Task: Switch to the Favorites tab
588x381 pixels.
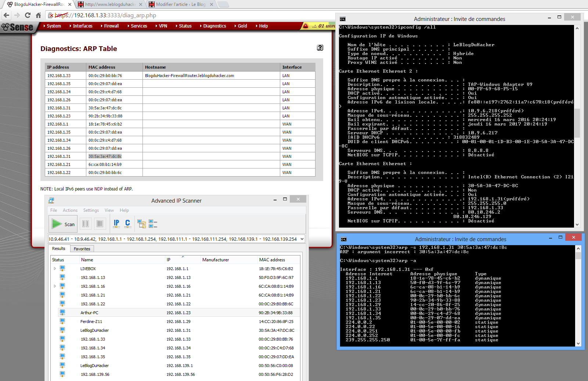Action: click(x=82, y=249)
